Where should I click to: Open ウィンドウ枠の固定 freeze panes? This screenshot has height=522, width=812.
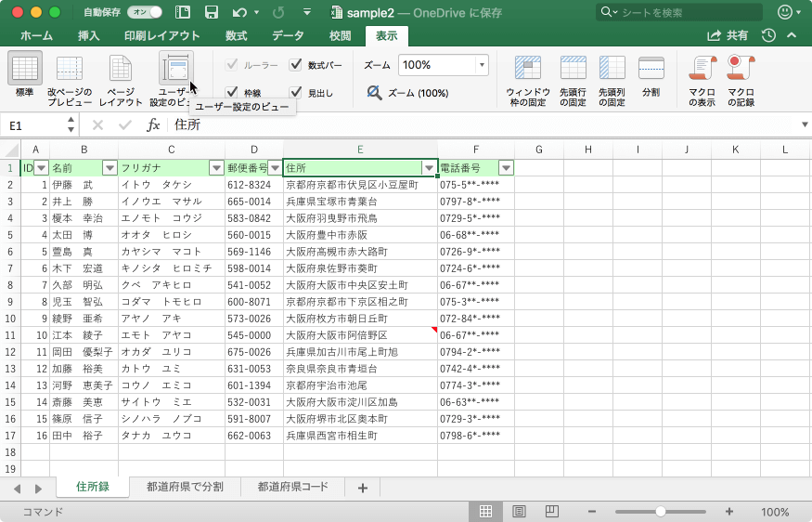[528, 69]
